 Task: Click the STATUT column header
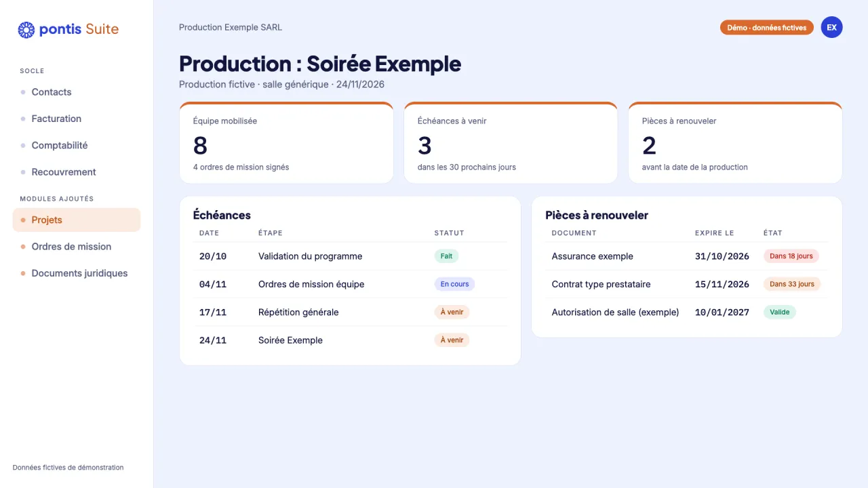(450, 233)
